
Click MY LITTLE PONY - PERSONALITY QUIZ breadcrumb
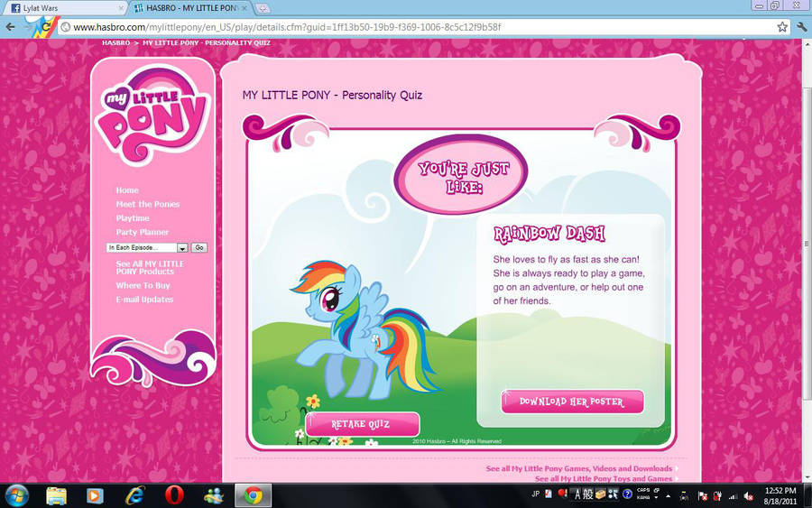(206, 42)
